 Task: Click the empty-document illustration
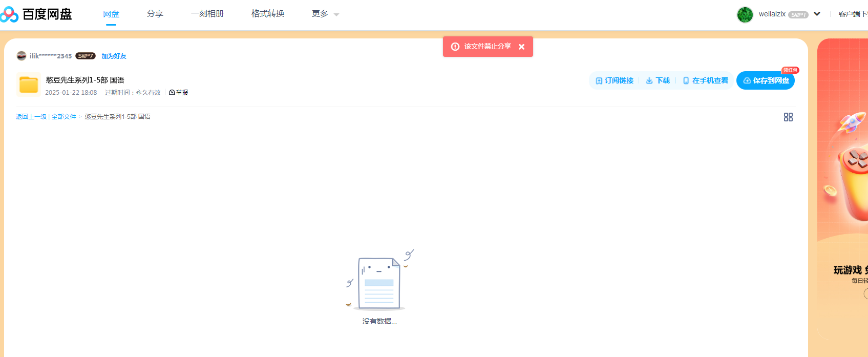[379, 280]
